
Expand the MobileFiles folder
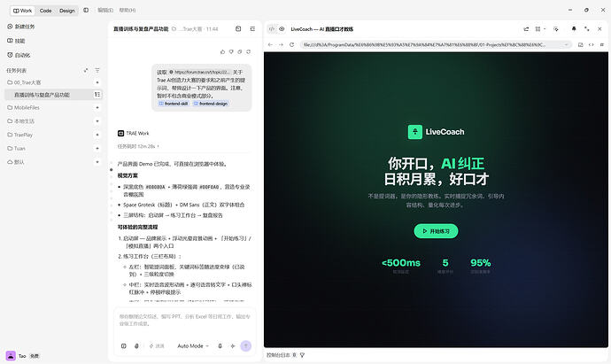click(x=23, y=107)
